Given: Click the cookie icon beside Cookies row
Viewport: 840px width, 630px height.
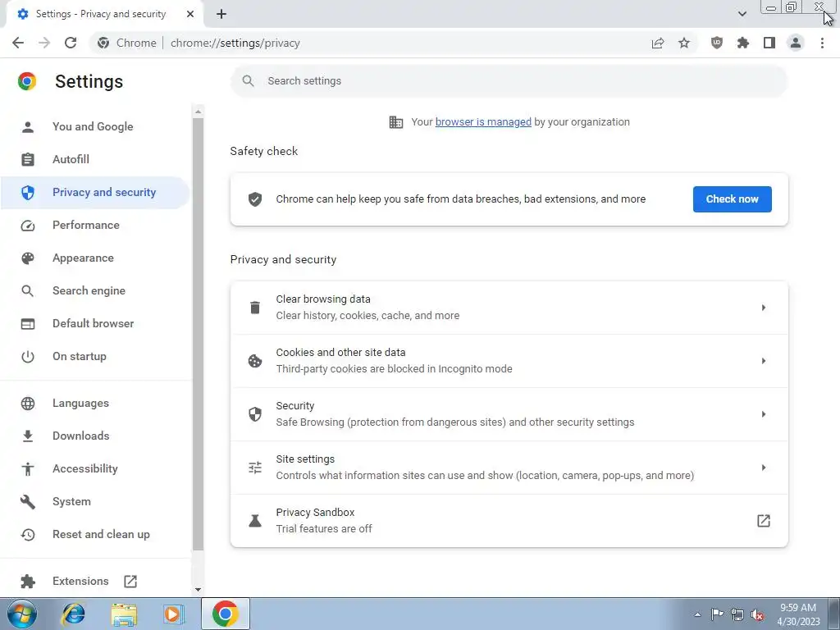Looking at the screenshot, I should (255, 361).
